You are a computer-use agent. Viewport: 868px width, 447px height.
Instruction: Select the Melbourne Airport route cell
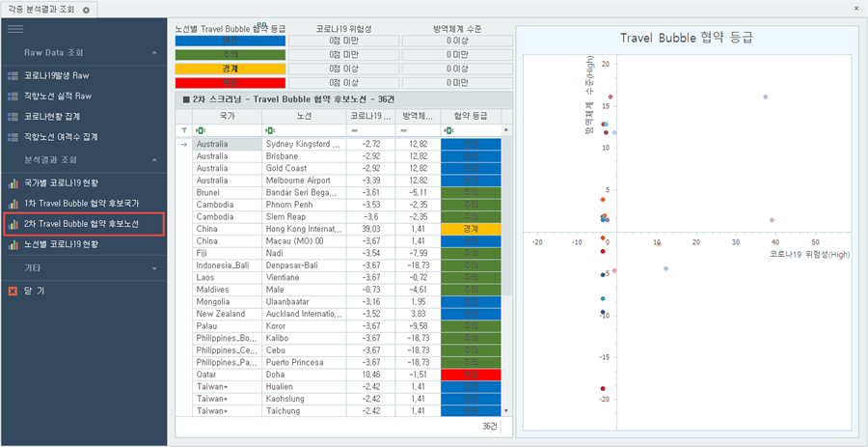[304, 181]
